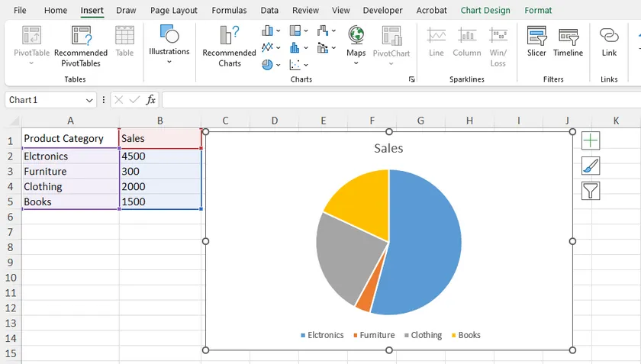641x364 pixels.
Task: Switch to the Chart Design tab
Action: [x=485, y=10]
